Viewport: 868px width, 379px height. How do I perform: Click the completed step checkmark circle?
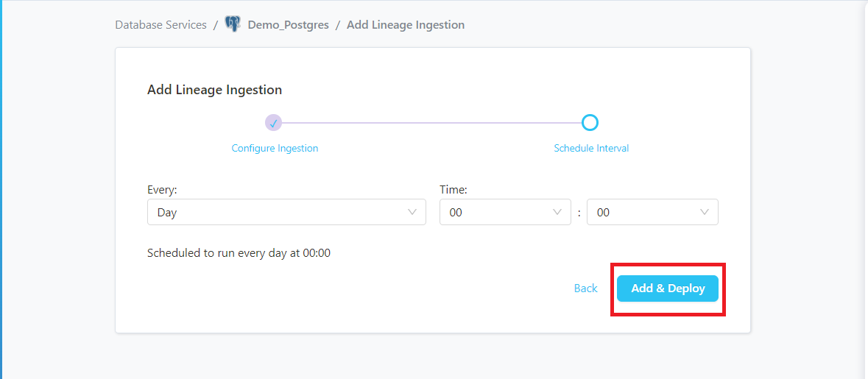(274, 123)
